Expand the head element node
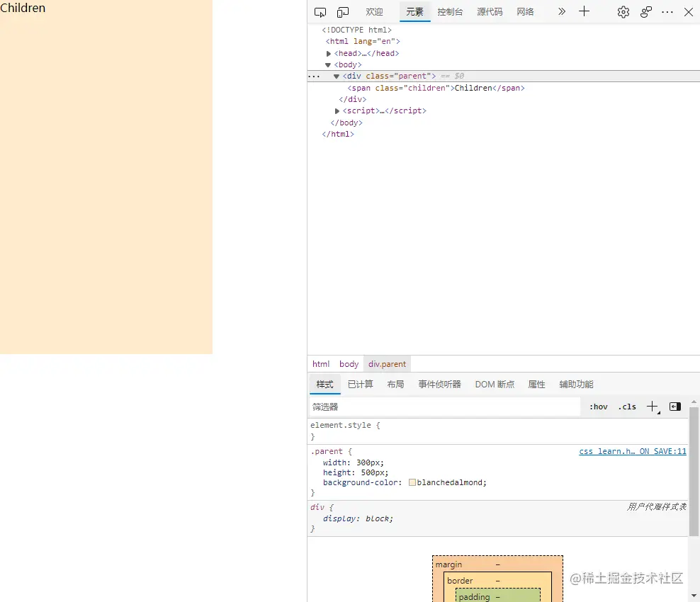The width and height of the screenshot is (700, 602). pos(329,54)
